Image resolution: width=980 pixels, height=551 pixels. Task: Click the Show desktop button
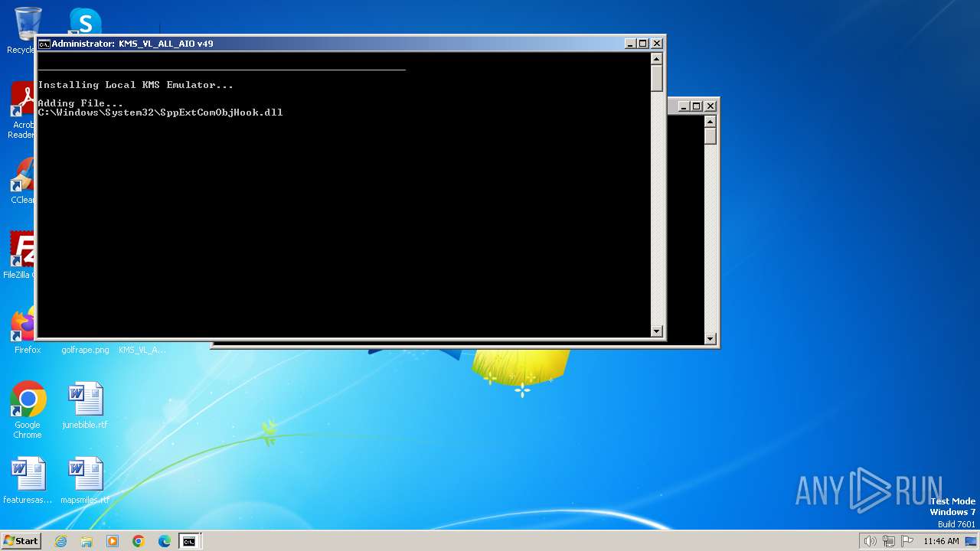point(971,541)
